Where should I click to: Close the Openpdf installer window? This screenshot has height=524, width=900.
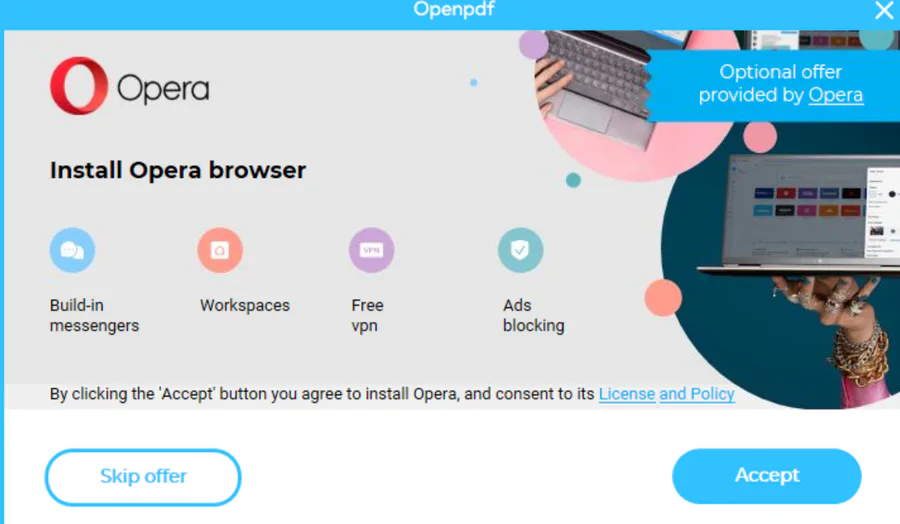click(x=884, y=10)
